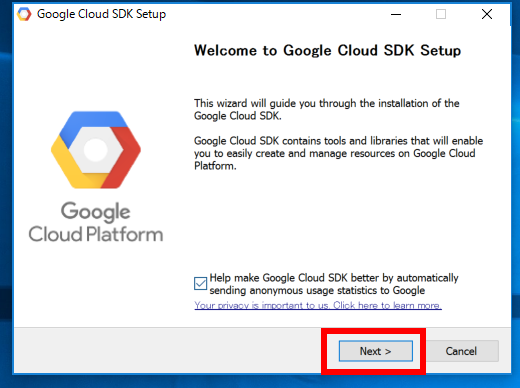Cancel the Google Cloud SDK installation
Screen dimensions: 520x388
pos(461,351)
